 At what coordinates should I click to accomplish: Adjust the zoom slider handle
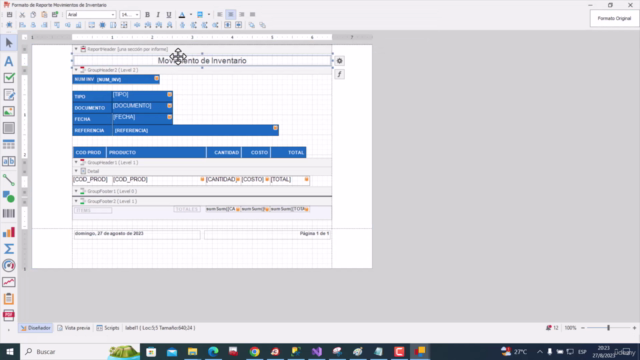point(609,328)
